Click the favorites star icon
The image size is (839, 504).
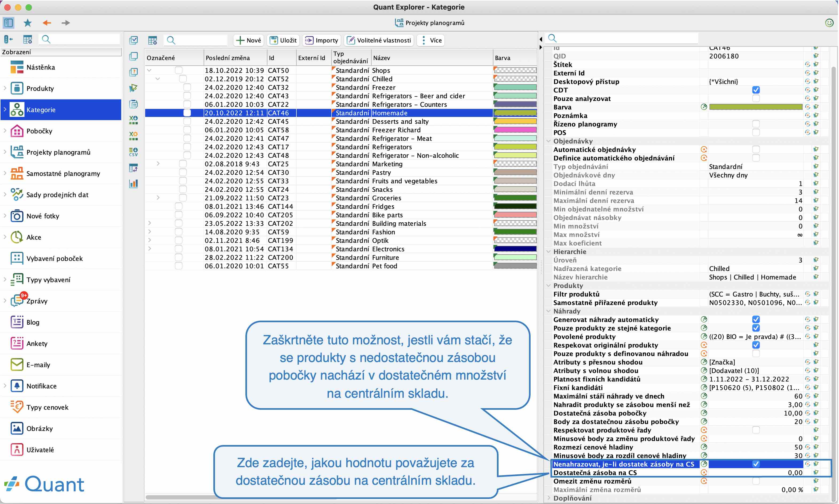tap(28, 23)
